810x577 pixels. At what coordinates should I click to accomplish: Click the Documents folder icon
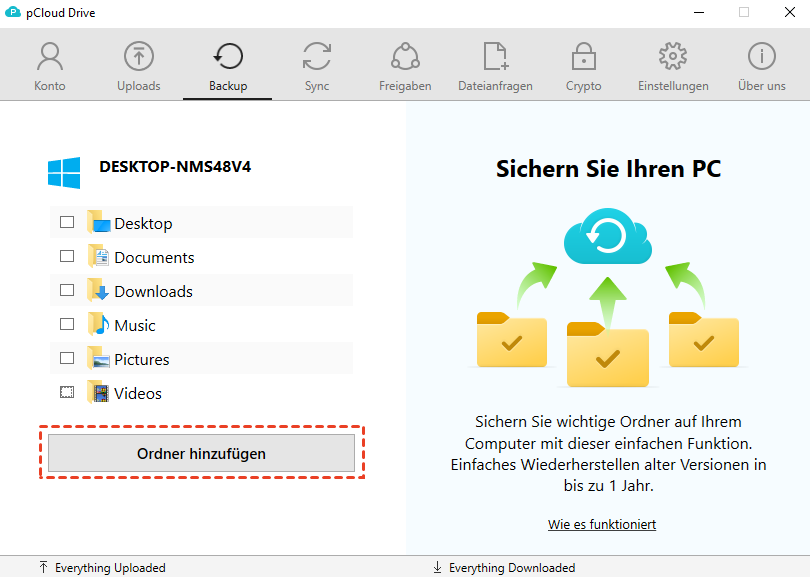[99, 256]
